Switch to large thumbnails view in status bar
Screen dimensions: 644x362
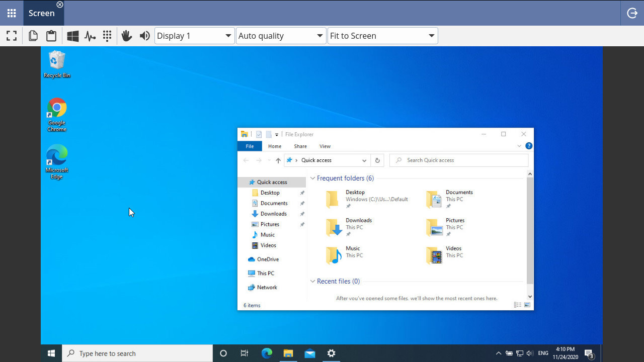[527, 304]
